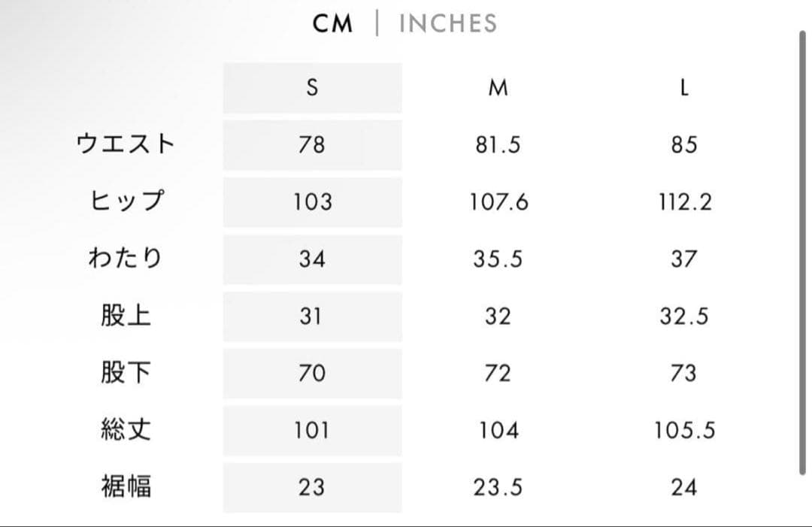This screenshot has width=812, height=527.
Task: Click the L total length value 105.5
Action: point(683,430)
